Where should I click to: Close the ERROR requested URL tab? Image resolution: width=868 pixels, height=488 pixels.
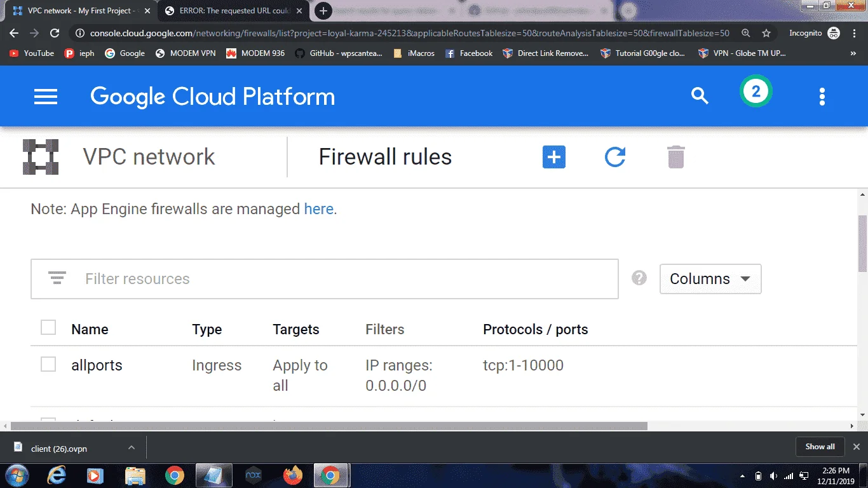299,11
